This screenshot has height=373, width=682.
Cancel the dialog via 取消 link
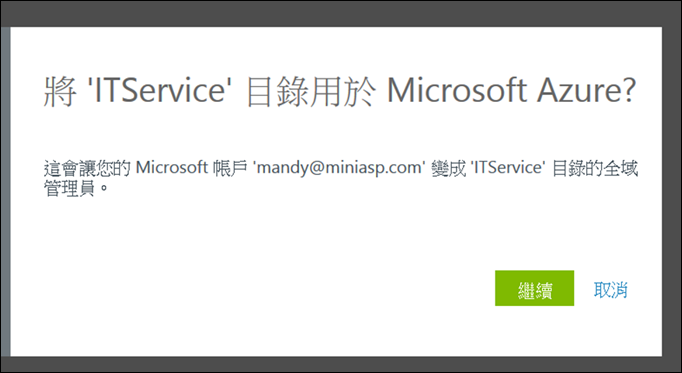(x=610, y=290)
